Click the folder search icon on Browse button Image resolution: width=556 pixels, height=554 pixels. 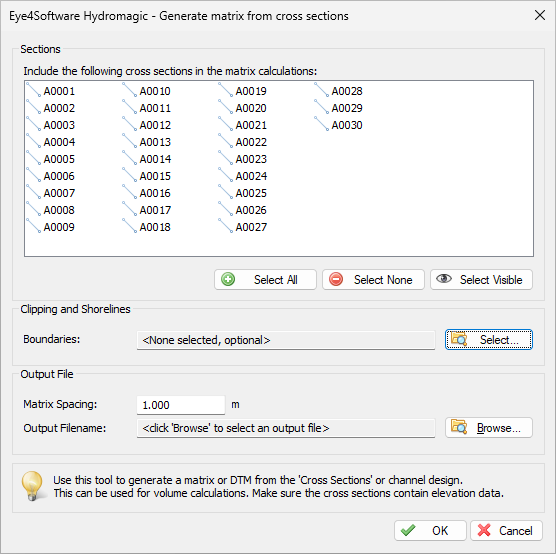459,427
